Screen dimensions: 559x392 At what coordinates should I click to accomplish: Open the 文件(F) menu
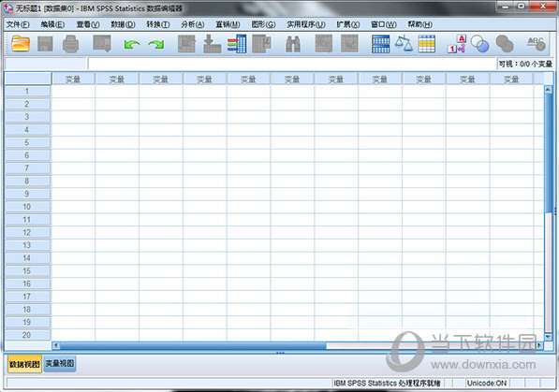(18, 24)
